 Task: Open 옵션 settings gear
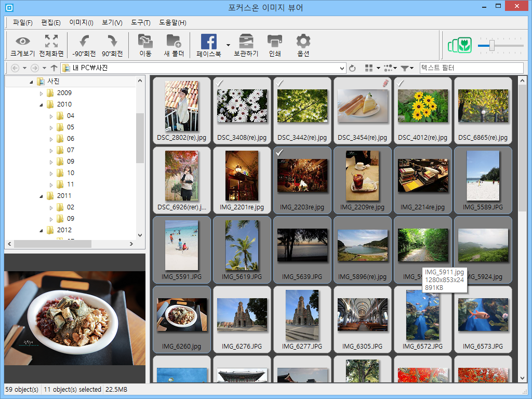pyautogui.click(x=303, y=41)
